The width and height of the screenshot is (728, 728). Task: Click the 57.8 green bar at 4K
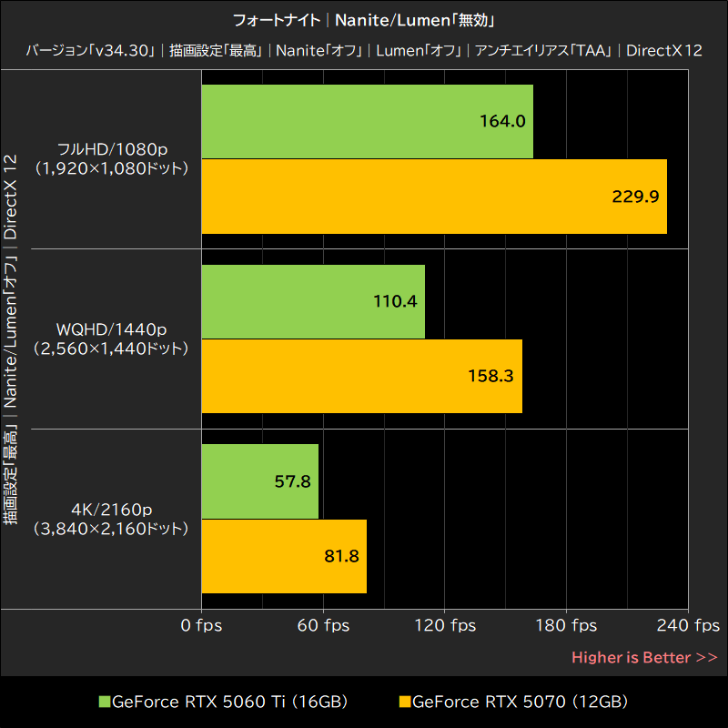pos(260,481)
